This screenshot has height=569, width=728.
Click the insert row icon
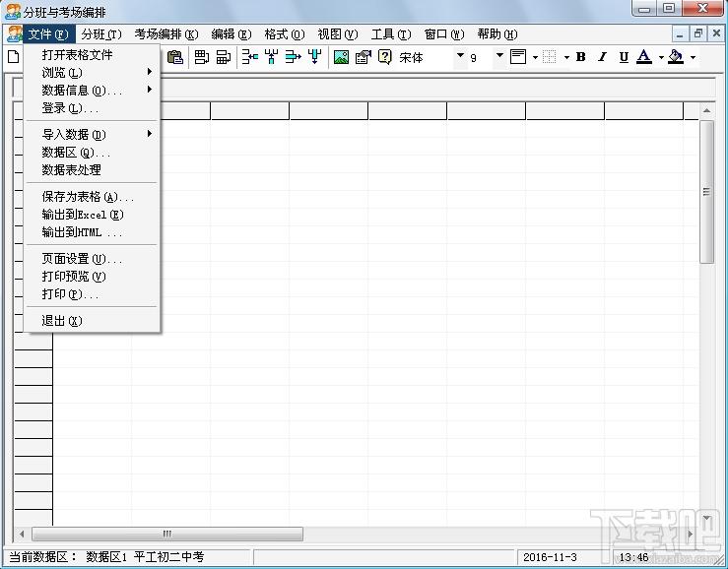pos(202,57)
